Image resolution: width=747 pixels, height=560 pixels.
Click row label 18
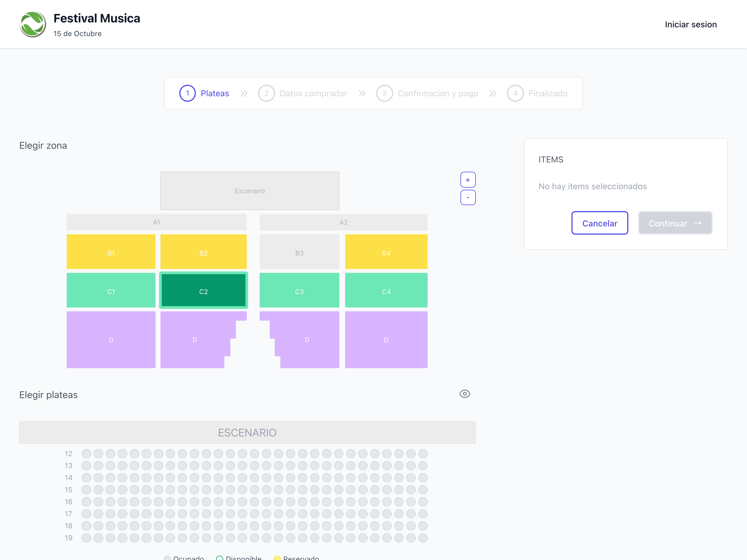pyautogui.click(x=69, y=526)
